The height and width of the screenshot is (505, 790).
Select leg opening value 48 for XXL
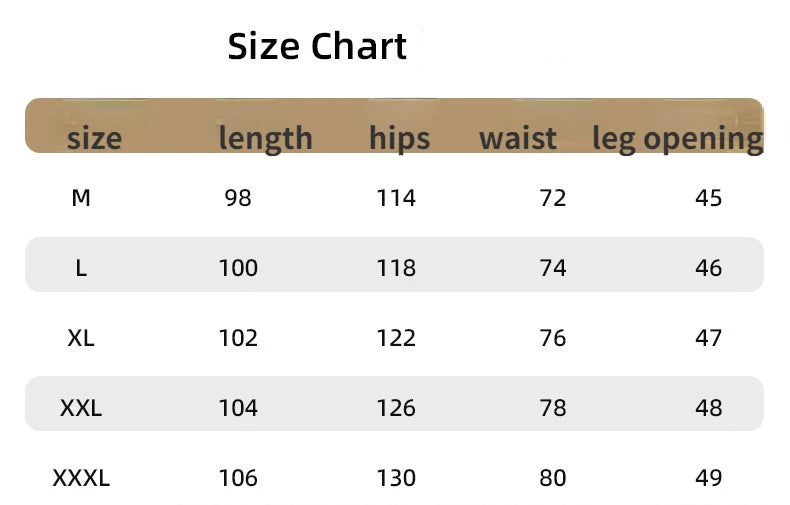click(x=708, y=408)
